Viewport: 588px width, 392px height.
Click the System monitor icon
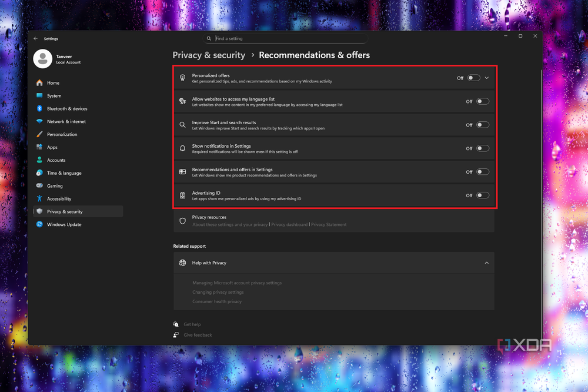point(39,96)
